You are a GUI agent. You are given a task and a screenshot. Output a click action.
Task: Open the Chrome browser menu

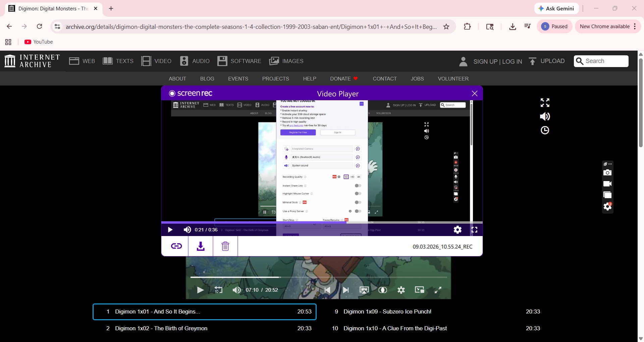[x=635, y=26]
